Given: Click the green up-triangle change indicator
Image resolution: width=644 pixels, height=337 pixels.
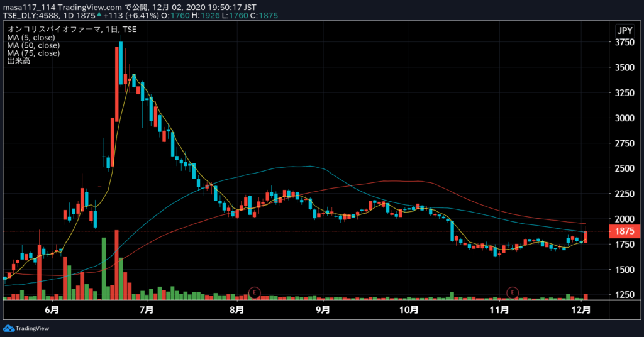Looking at the screenshot, I should click(99, 14).
